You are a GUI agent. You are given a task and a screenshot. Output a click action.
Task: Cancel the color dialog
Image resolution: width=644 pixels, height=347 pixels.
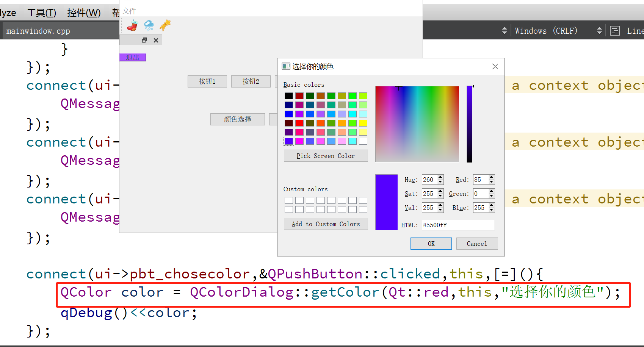477,244
